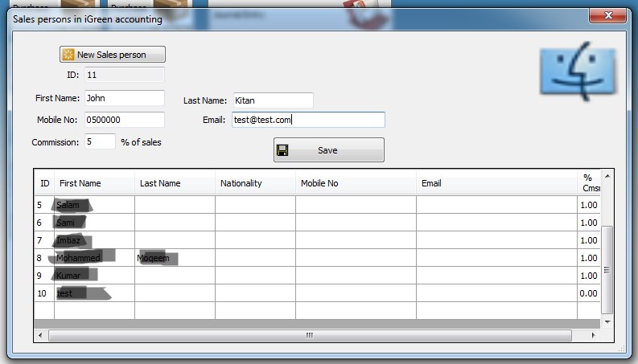The width and height of the screenshot is (638, 364).
Task: Select the Moqeem last name cell
Action: point(175,258)
